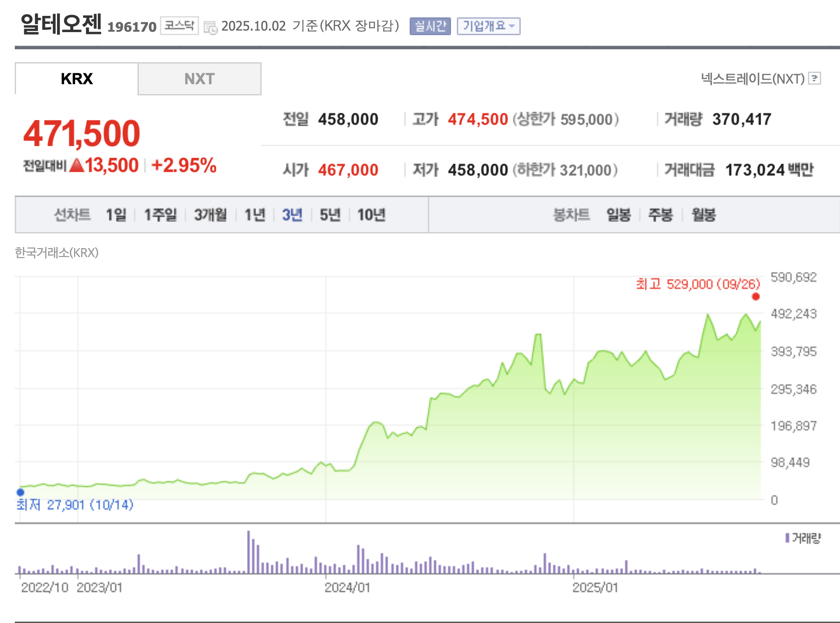Screen dimensions: 840x623
Task: Click the tallest volume bar in chart
Action: click(249, 552)
